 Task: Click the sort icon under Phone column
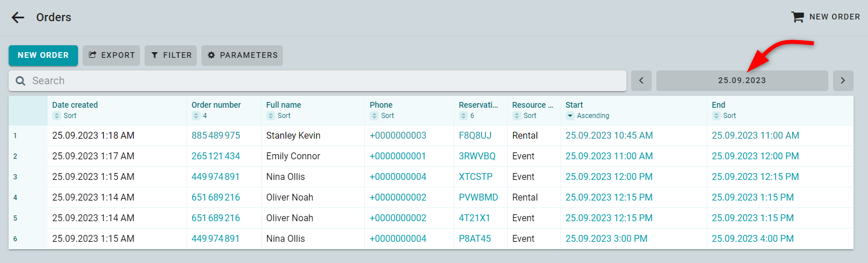373,116
